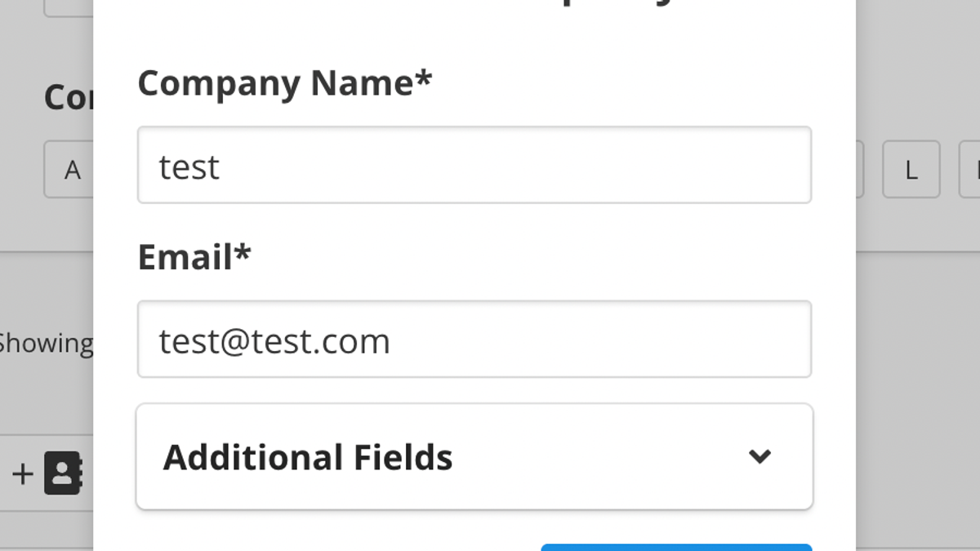Click the 'test' text in Company Name
This screenshot has width=980, height=551.
pyautogui.click(x=189, y=167)
